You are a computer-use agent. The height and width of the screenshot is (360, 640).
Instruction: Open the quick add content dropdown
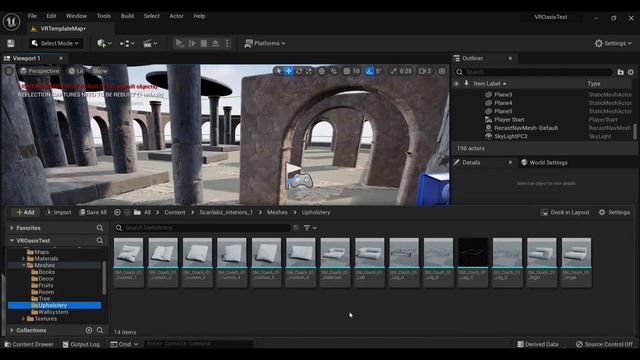(x=104, y=43)
